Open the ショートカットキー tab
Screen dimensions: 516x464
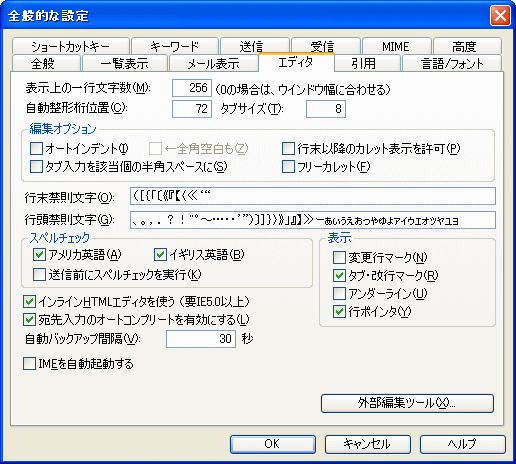70,46
